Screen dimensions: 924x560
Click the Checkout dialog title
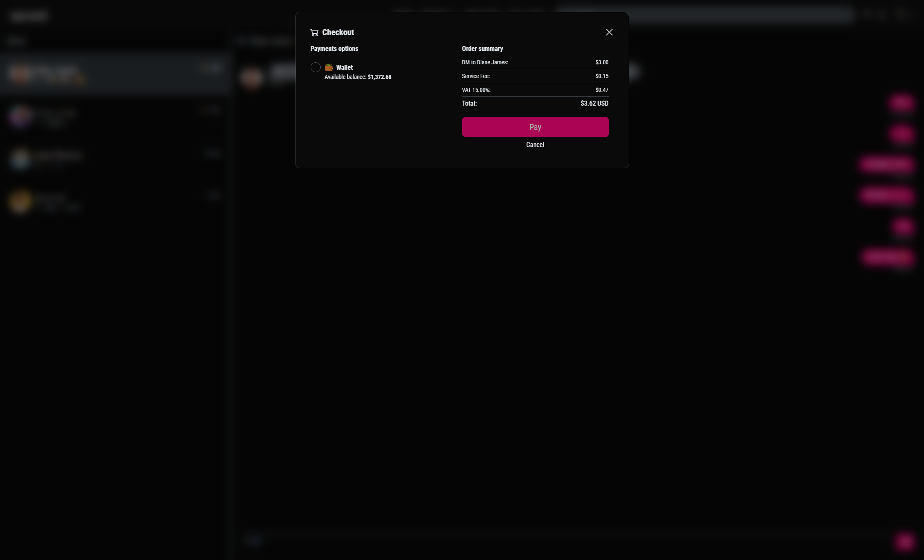click(x=338, y=32)
